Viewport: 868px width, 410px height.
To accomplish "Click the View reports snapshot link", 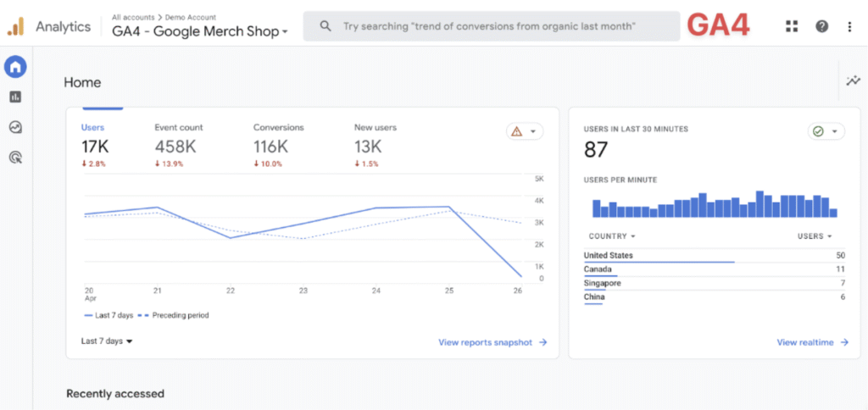I will click(492, 342).
